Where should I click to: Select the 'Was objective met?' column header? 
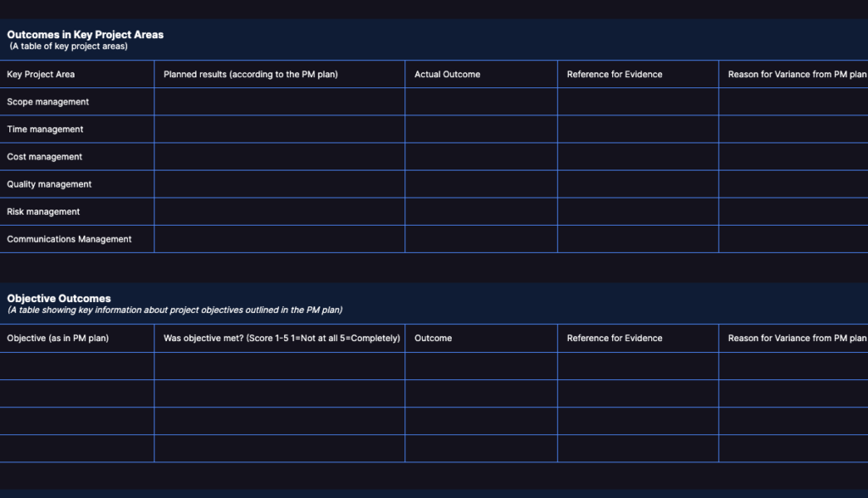280,338
